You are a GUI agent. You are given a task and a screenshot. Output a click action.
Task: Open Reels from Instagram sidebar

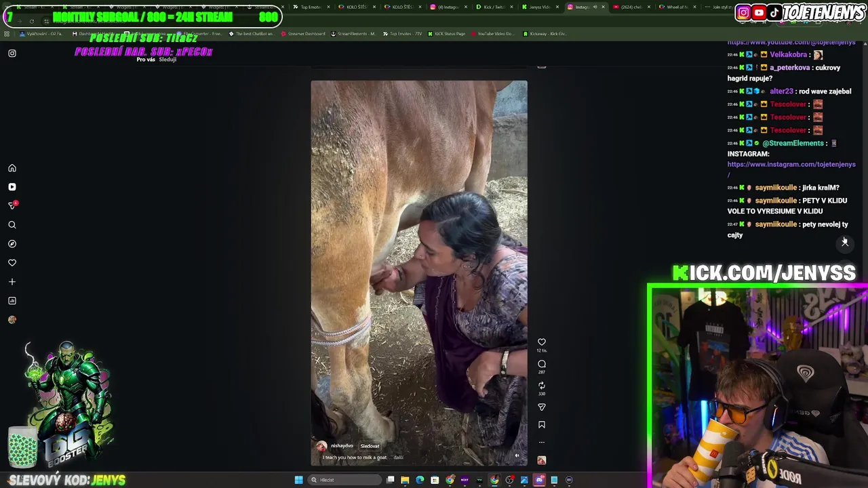12,187
